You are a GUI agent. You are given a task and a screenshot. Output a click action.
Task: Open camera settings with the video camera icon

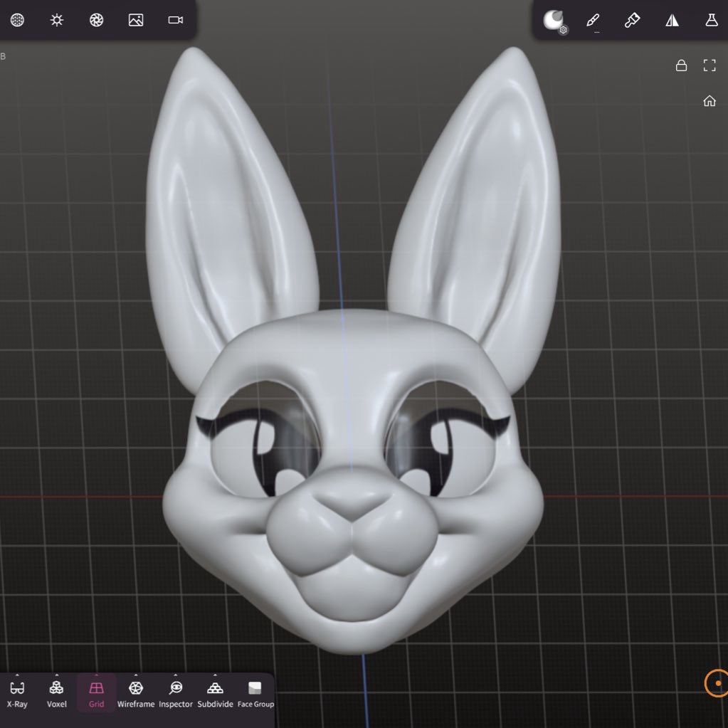(x=176, y=20)
